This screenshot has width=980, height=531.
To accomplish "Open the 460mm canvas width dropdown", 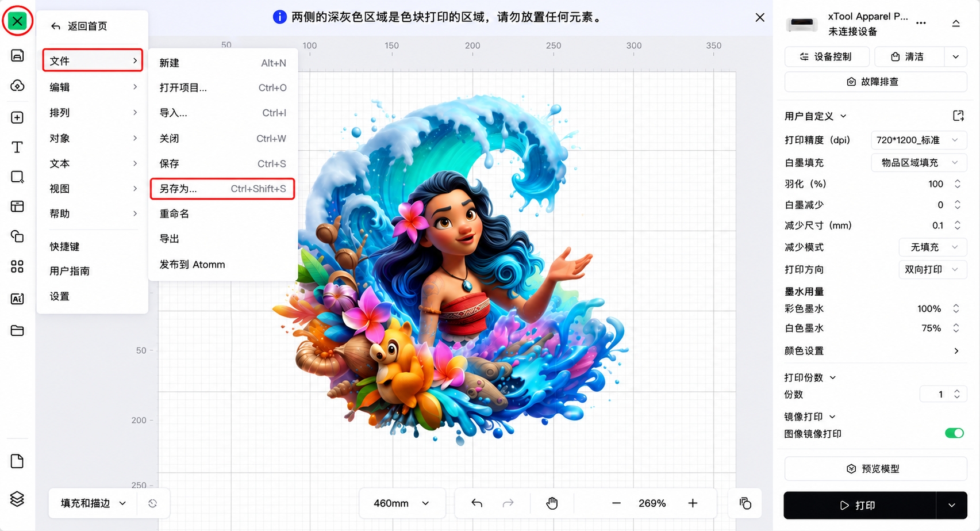I will tap(401, 503).
